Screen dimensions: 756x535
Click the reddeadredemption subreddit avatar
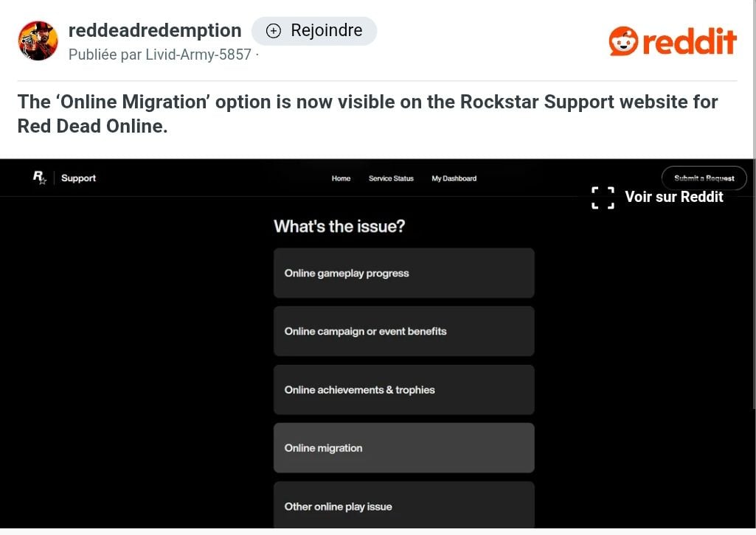click(x=38, y=41)
